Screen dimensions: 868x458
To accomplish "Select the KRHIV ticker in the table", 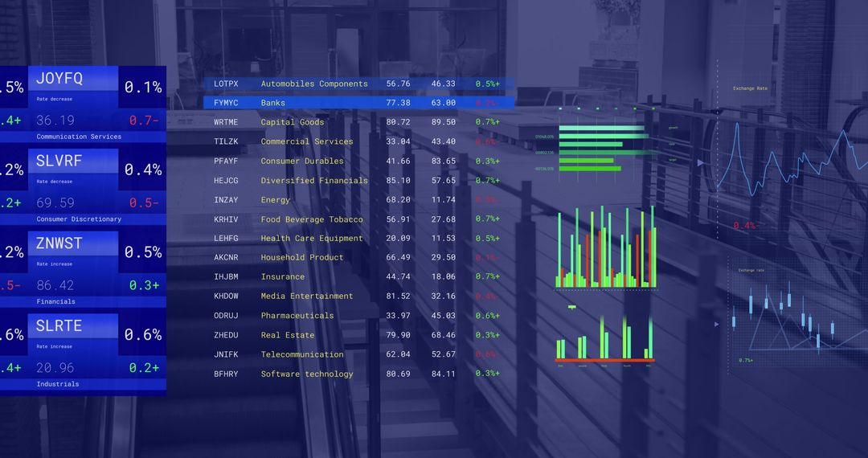I will pos(226,219).
